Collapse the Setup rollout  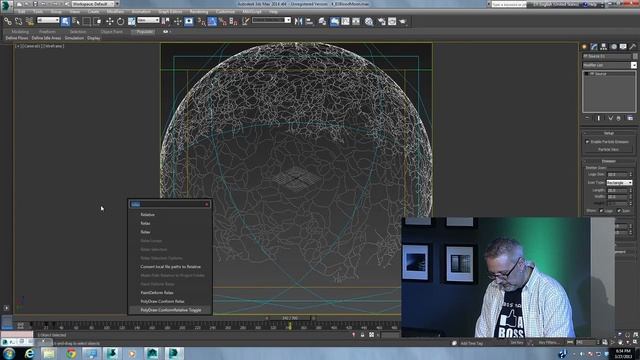[x=609, y=133]
